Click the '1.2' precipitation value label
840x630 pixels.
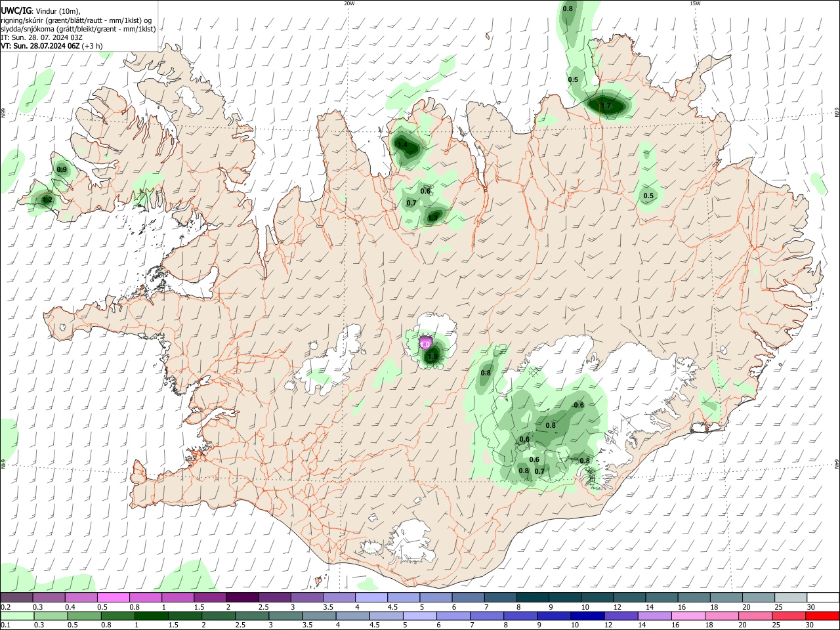47,199
